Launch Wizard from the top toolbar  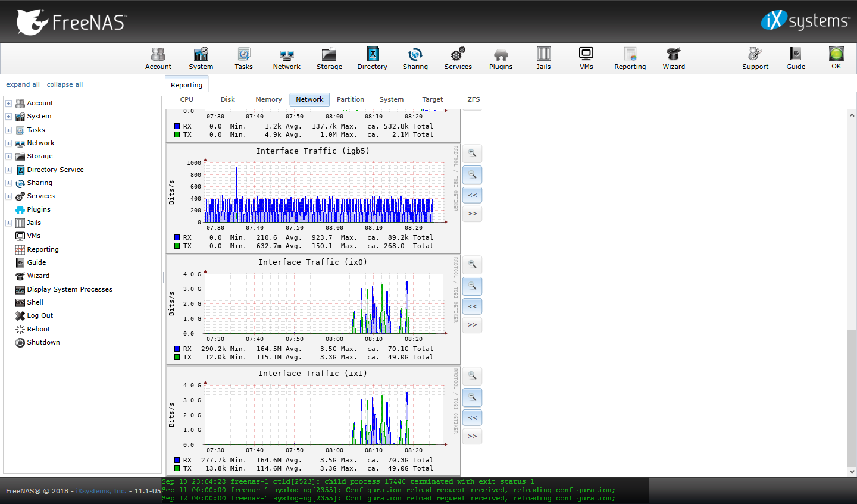[x=674, y=58]
